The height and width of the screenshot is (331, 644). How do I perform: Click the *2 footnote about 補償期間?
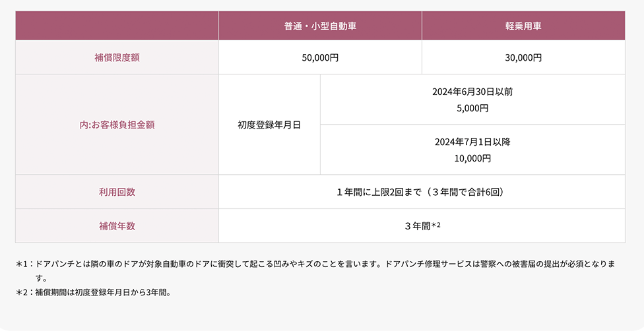point(93,293)
